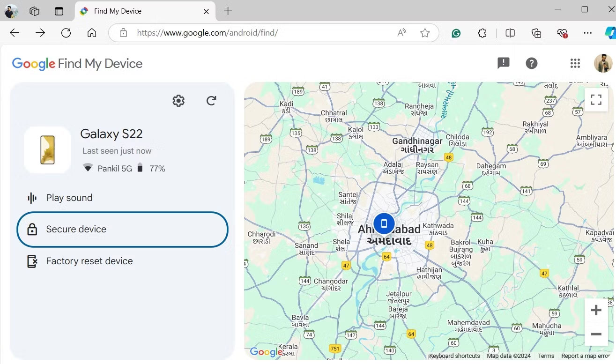Click the Galaxy S22 device thumbnail
This screenshot has height=364, width=616.
47,150
